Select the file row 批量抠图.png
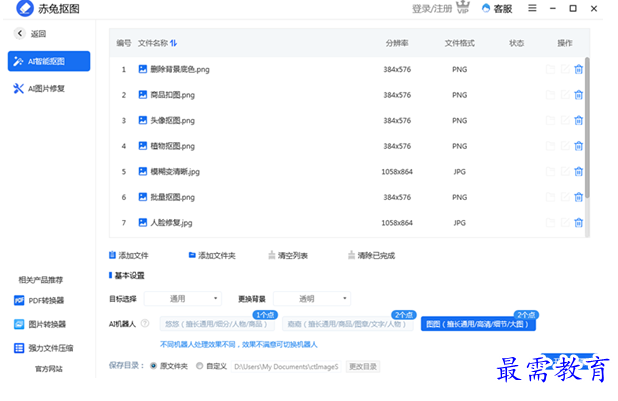Image resolution: width=618 pixels, height=401 pixels. pos(347,197)
